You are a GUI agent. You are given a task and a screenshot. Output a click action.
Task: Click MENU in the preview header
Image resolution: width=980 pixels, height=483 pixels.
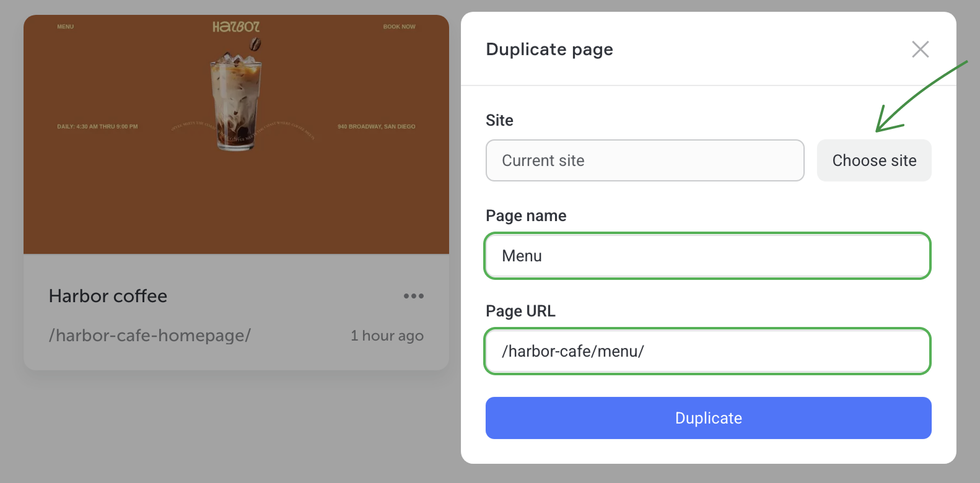[x=66, y=27]
